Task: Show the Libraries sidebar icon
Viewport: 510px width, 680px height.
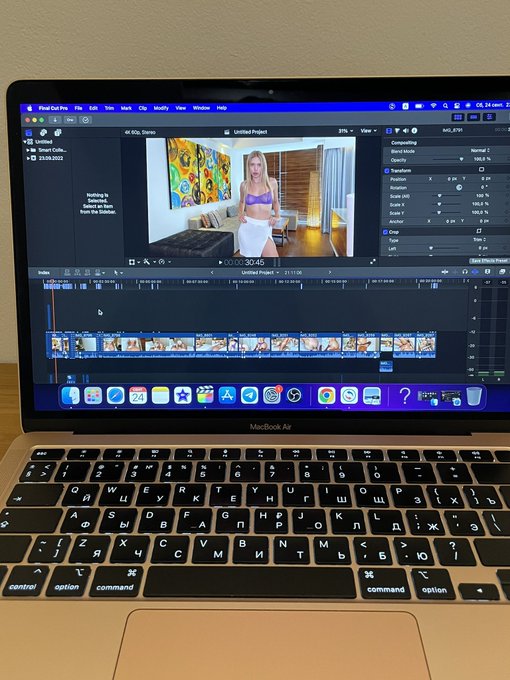Action: (29, 133)
